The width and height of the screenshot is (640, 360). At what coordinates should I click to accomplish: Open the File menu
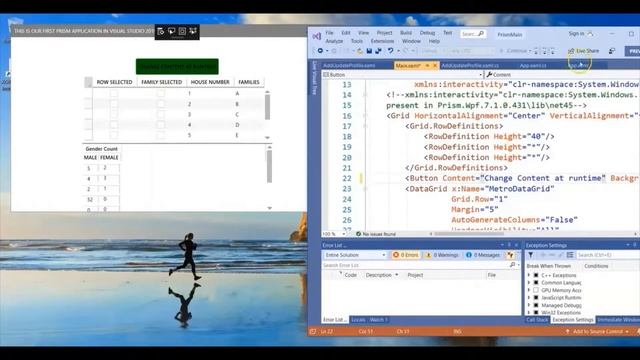tap(329, 33)
